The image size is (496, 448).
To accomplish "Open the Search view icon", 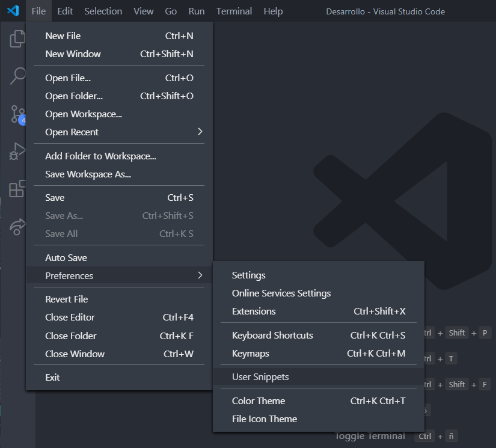I will [17, 76].
